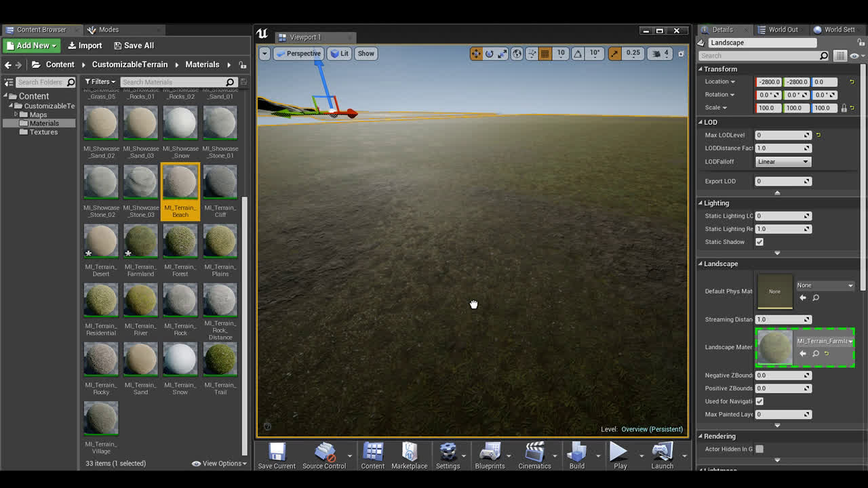Uncheck the Used for Navigation checkbox

tap(759, 401)
